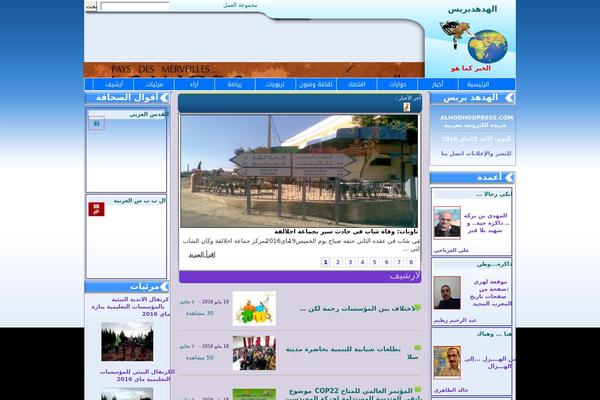Click the arrow icon beside أعمدة
The width and height of the screenshot is (600, 400).
click(x=509, y=178)
